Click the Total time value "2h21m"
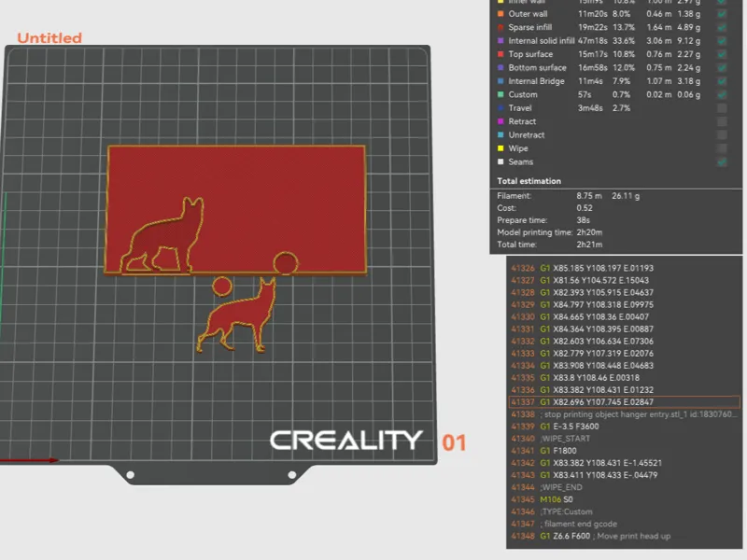 point(589,245)
